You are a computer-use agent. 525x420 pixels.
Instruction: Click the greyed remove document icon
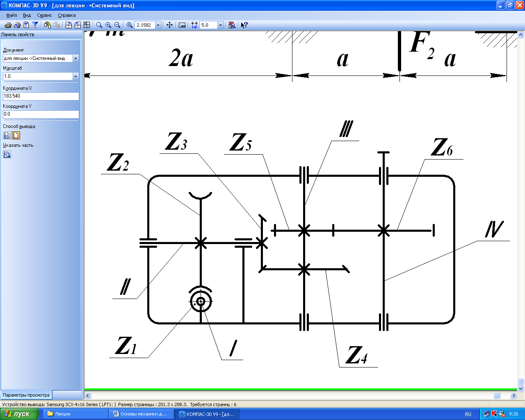point(57,25)
